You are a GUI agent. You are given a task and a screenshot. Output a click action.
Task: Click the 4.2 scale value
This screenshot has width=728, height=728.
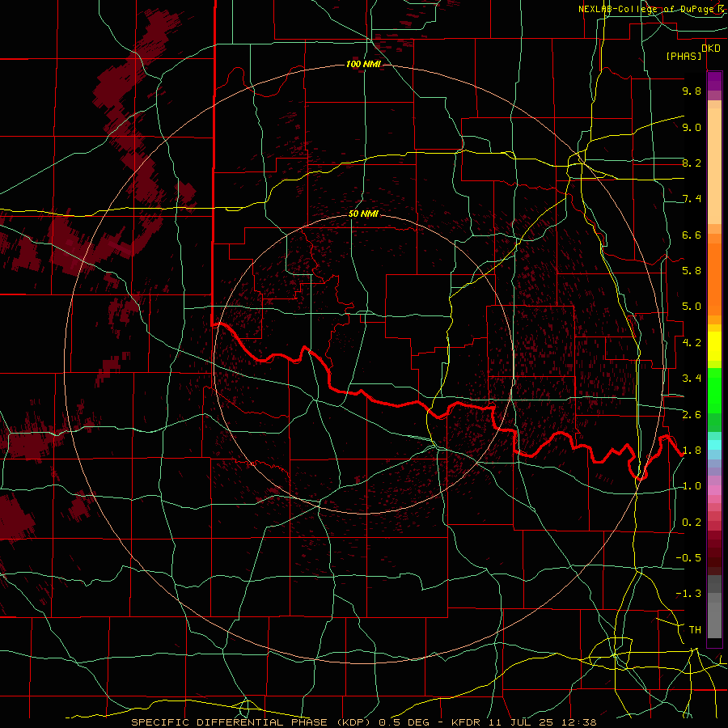pos(692,343)
